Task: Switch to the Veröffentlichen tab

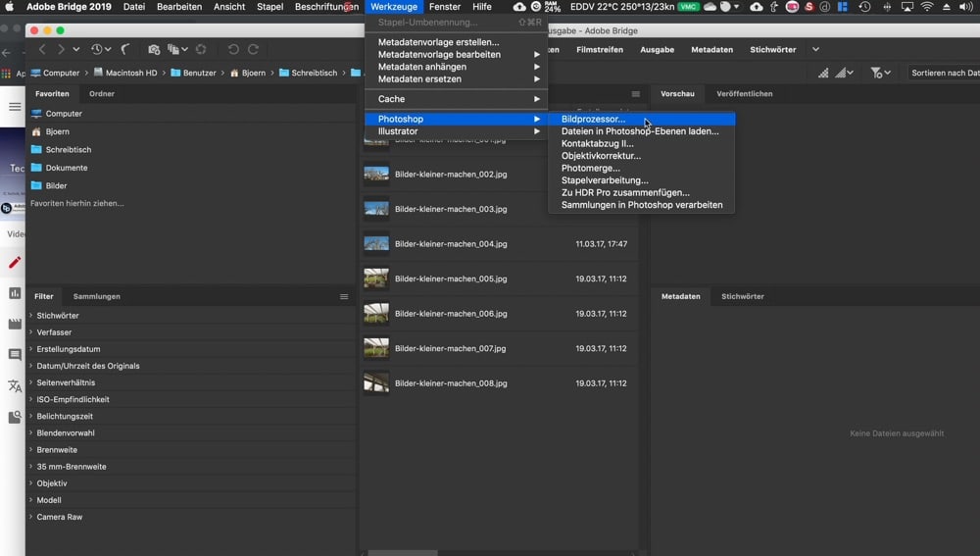Action: [x=745, y=94]
